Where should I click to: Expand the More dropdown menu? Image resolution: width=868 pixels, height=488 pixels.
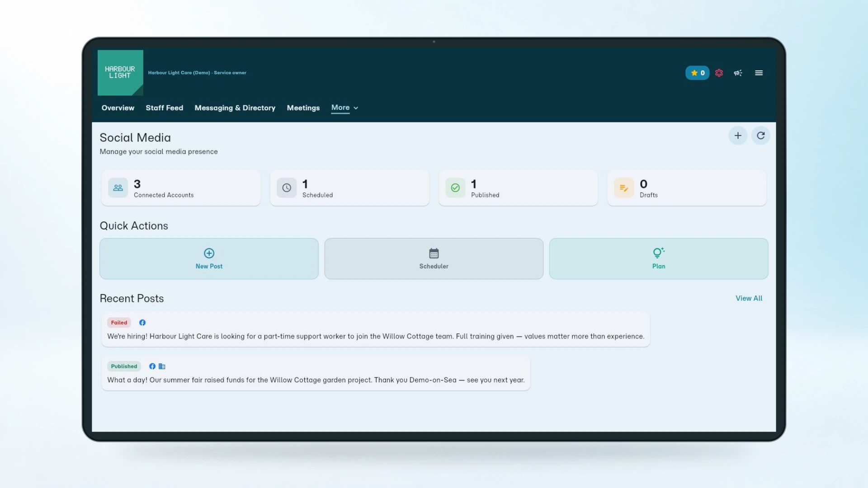click(344, 108)
